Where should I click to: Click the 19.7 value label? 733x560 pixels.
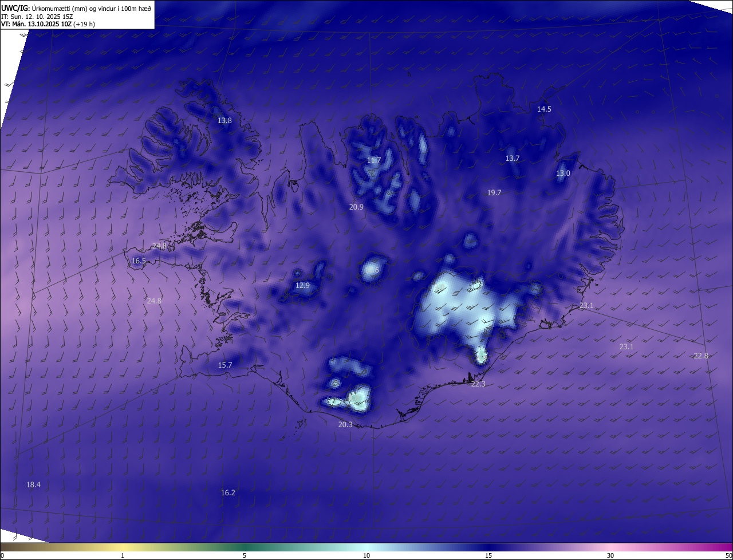[x=494, y=193]
